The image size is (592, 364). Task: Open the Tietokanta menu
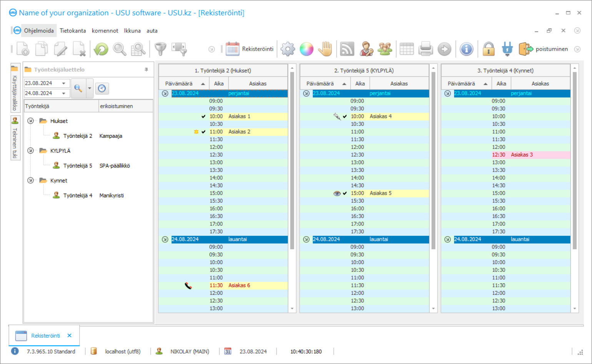73,31
